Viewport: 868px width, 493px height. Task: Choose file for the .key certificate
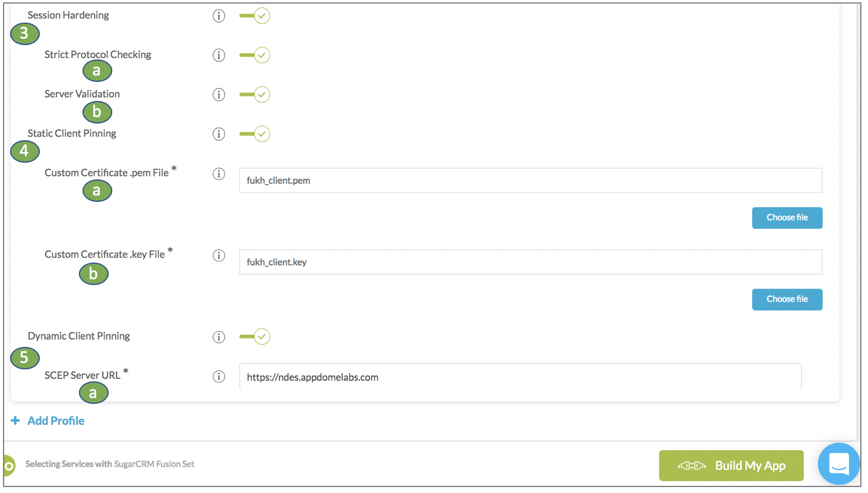click(x=787, y=299)
